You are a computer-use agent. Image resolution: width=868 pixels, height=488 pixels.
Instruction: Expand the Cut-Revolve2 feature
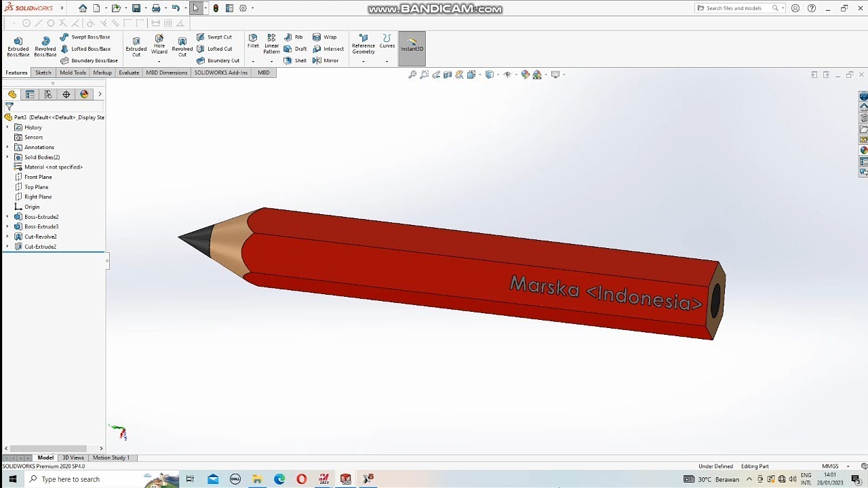(x=8, y=237)
